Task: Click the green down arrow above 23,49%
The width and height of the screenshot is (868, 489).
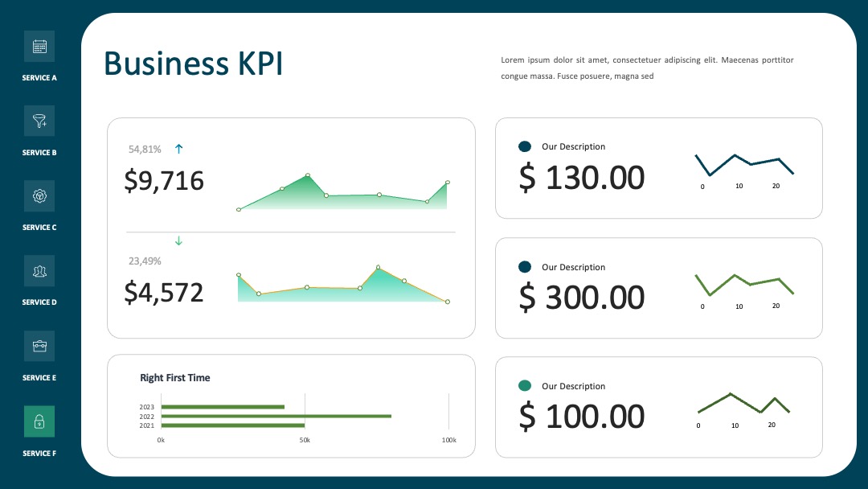Action: (178, 241)
